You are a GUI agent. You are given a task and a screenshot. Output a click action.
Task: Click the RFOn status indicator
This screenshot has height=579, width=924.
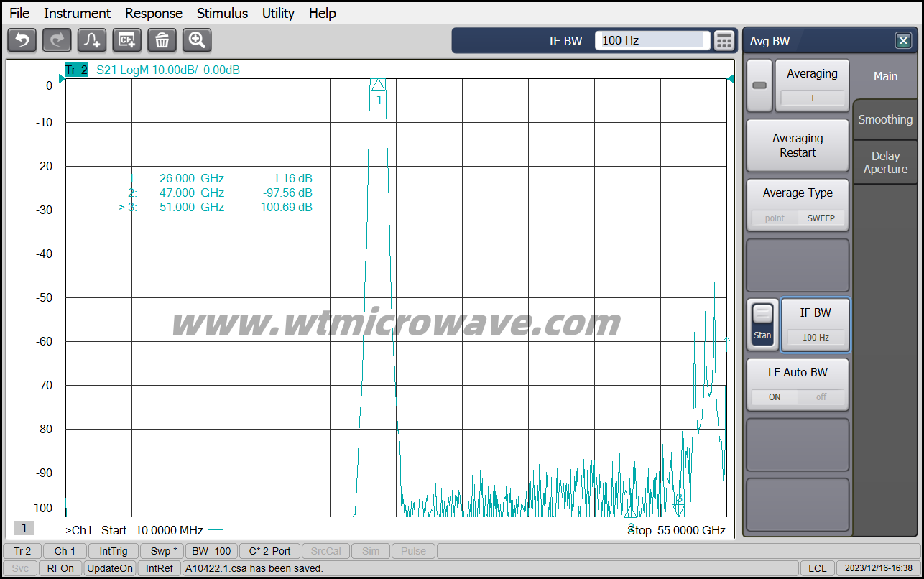pos(60,568)
